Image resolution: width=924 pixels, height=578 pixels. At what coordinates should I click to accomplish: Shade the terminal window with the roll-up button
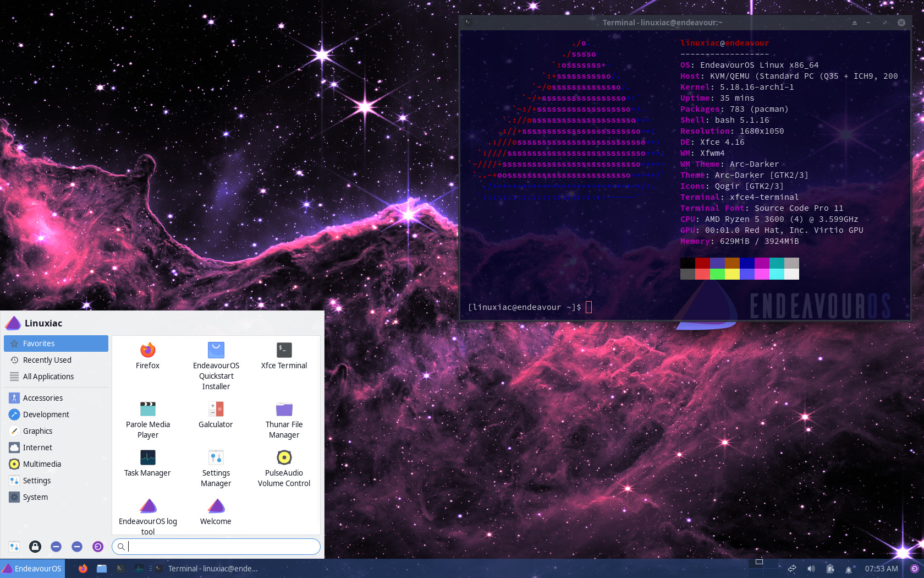point(855,23)
